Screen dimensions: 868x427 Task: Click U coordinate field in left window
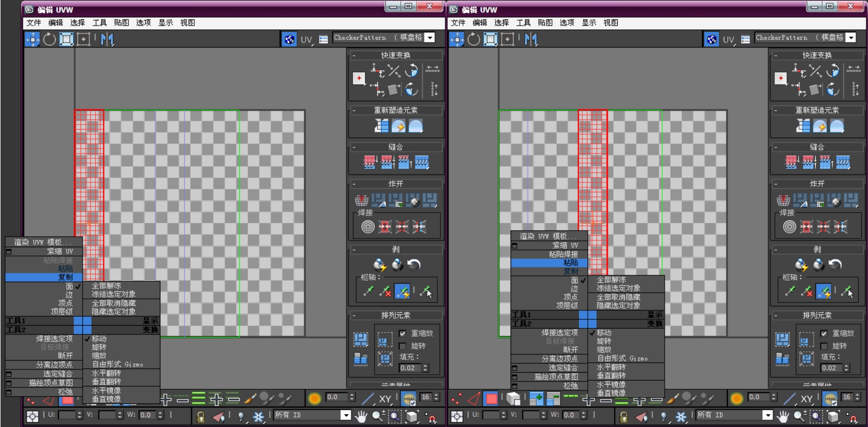click(x=67, y=415)
